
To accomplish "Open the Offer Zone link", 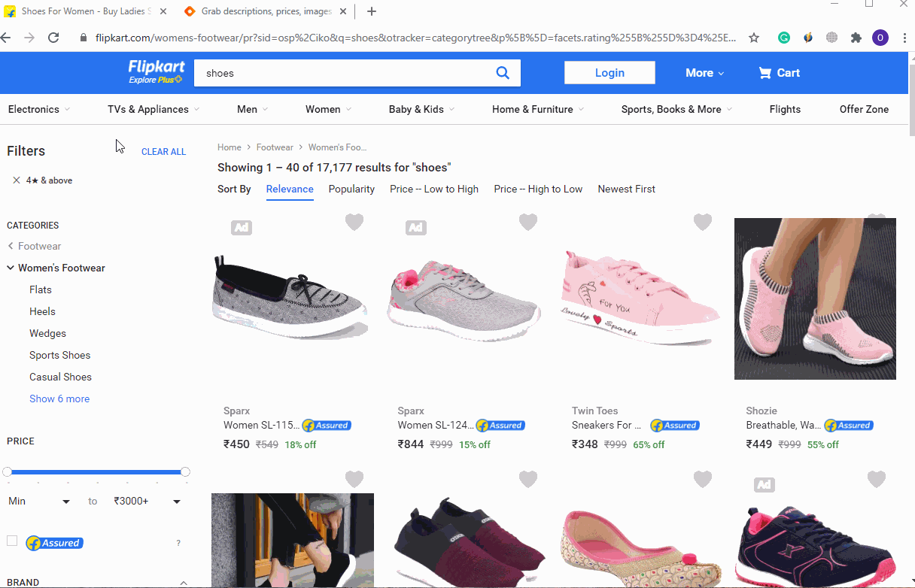I will click(864, 109).
